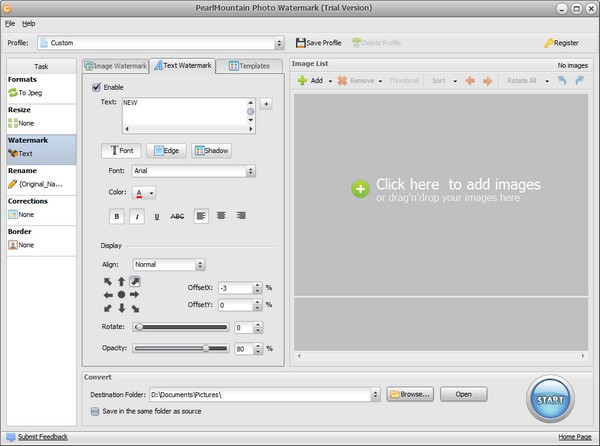Select the top-right position arrow
The height and width of the screenshot is (446, 600).
(x=135, y=282)
